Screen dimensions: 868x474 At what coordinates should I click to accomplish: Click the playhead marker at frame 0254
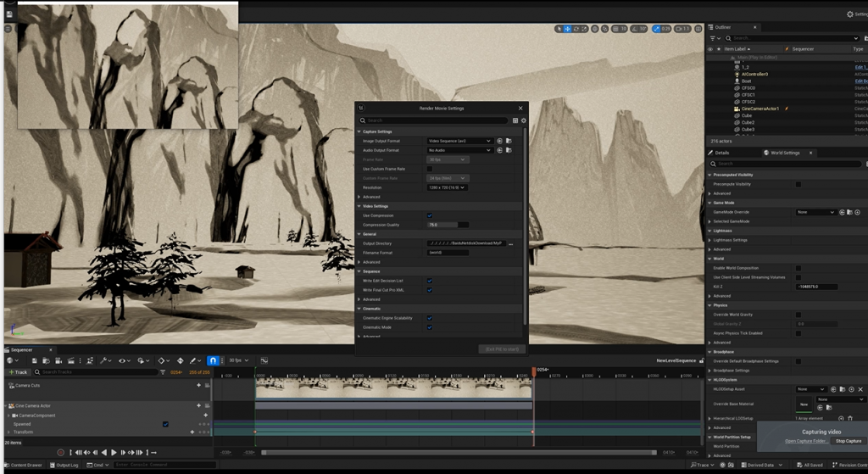click(x=534, y=371)
